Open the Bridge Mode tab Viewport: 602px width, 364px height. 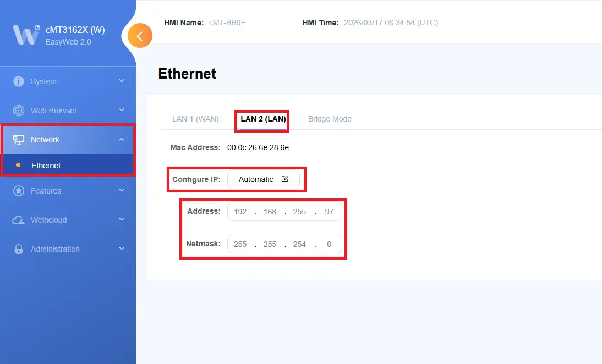pos(330,119)
